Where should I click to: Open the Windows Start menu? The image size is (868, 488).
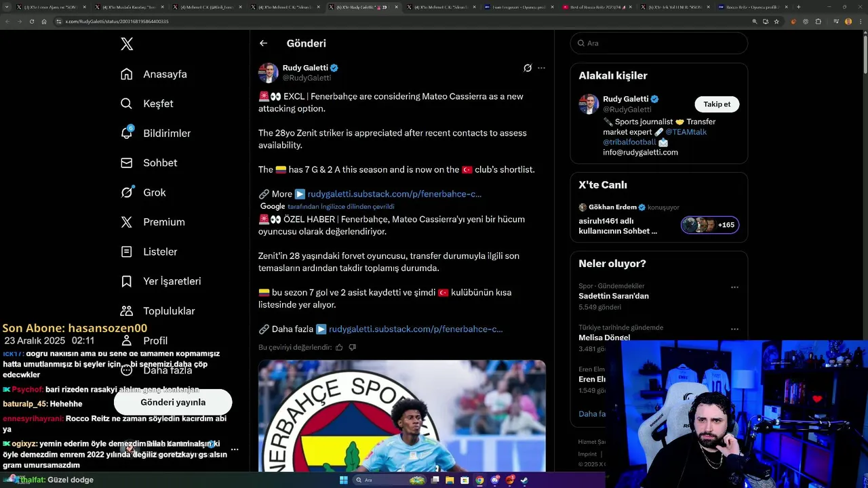coord(344,480)
